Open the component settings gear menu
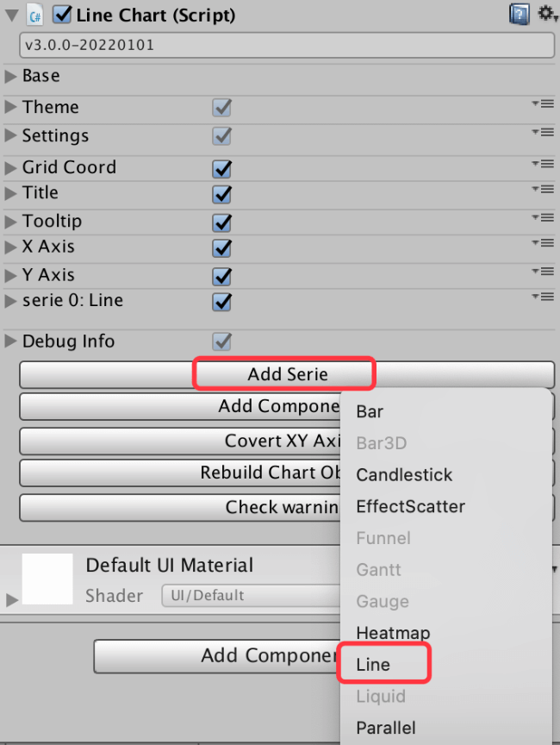 point(546,13)
